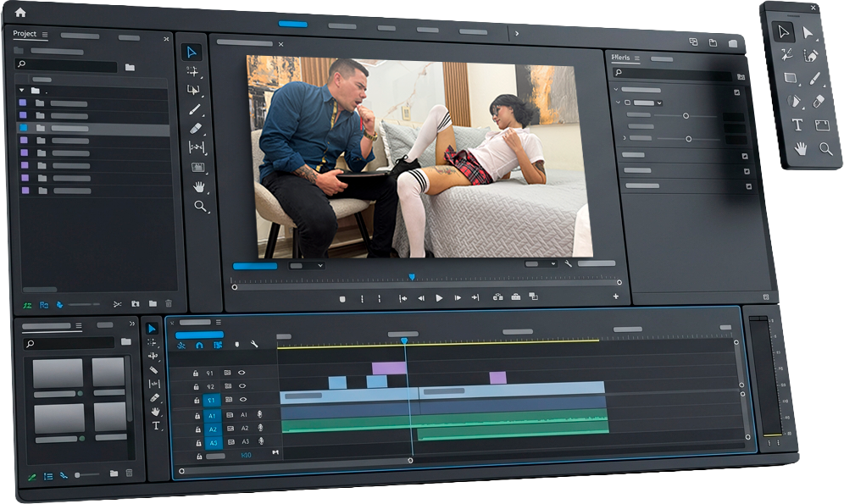The image size is (844, 504).
Task: Open the zoom level dropdown below the preview
Action: pos(307,265)
